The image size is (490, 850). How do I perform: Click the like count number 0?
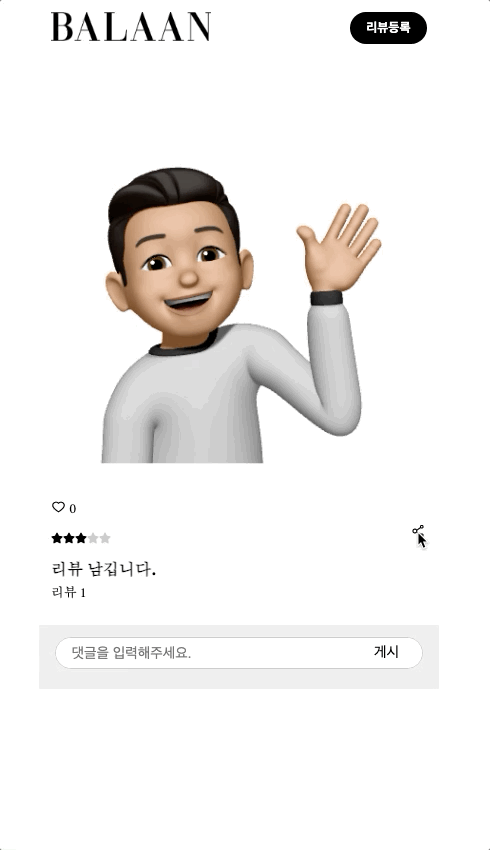point(73,508)
